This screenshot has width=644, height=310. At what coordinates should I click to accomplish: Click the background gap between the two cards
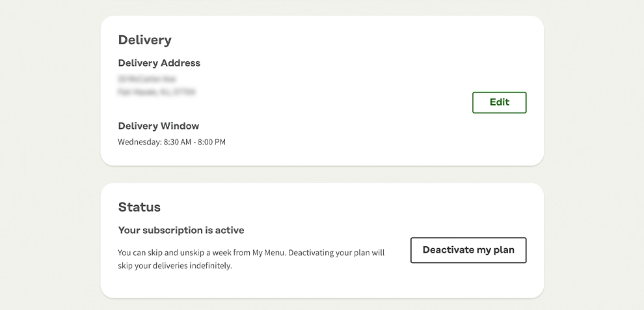click(x=322, y=175)
